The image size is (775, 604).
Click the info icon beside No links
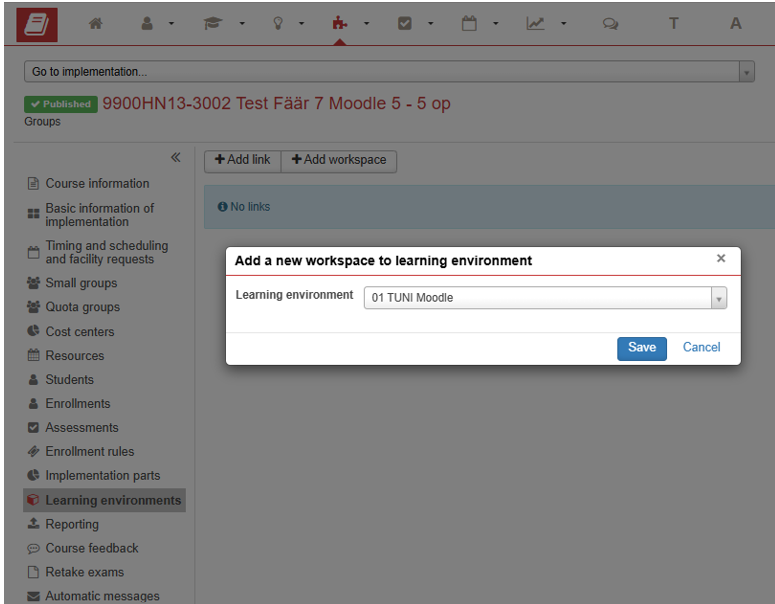[x=222, y=207]
